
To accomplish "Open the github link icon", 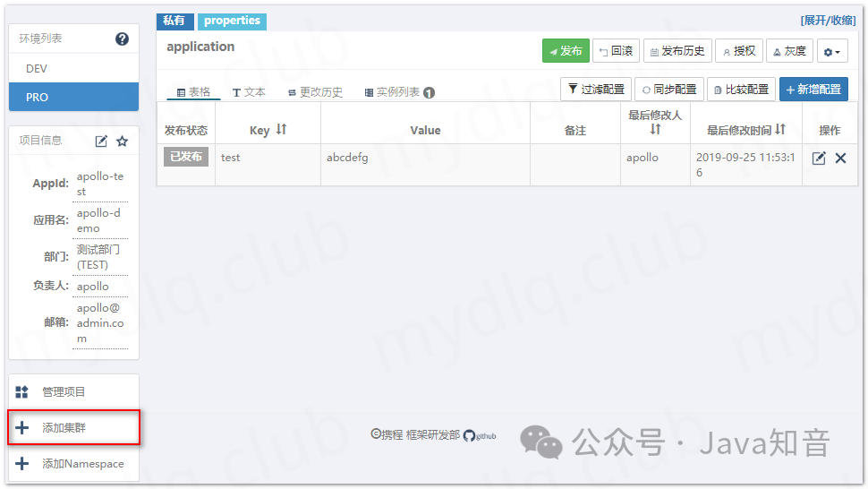I will pos(480,435).
